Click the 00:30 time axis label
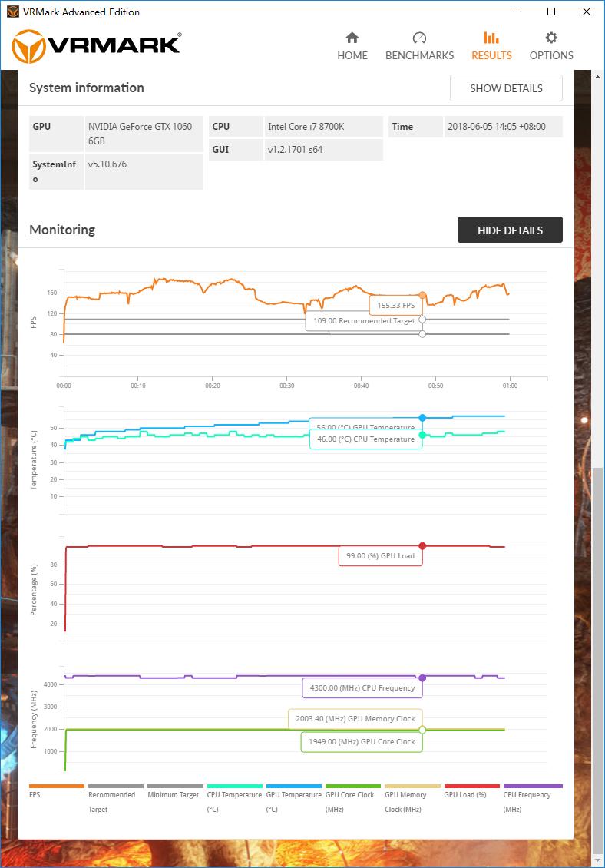The width and height of the screenshot is (605, 868). (286, 386)
